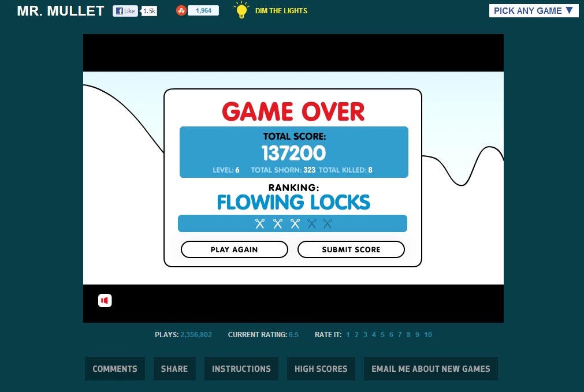Open the Comments tab
The height and width of the screenshot is (392, 584).
115,369
